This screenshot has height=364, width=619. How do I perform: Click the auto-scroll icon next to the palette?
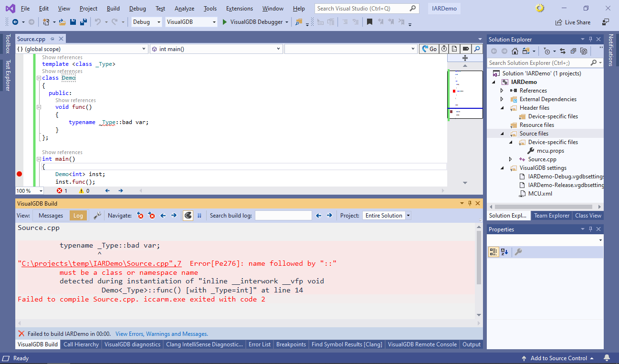pyautogui.click(x=199, y=216)
